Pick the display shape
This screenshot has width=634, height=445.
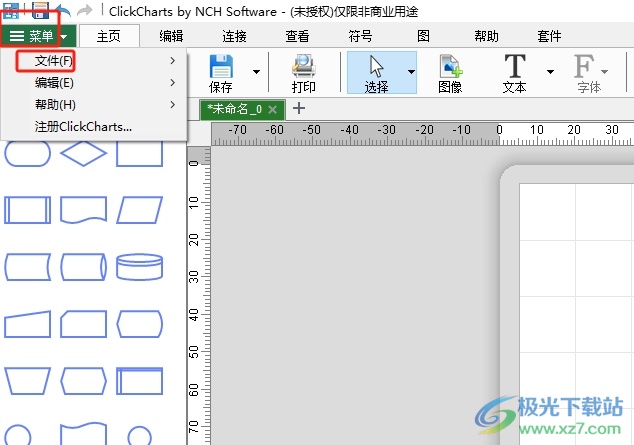(x=139, y=324)
